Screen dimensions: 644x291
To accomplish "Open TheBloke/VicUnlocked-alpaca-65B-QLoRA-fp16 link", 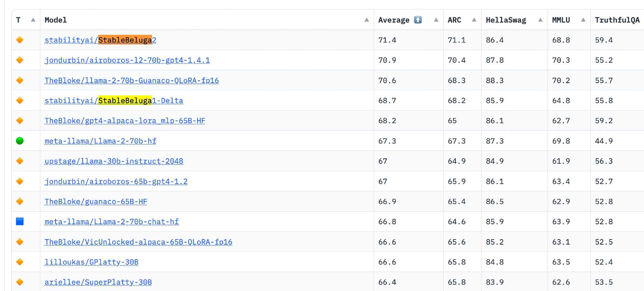I will pos(138,242).
